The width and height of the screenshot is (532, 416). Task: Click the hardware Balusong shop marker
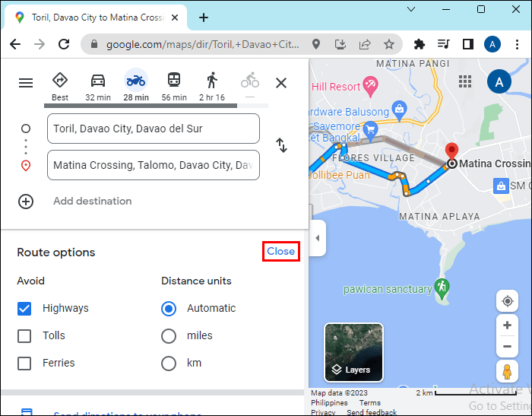(399, 111)
